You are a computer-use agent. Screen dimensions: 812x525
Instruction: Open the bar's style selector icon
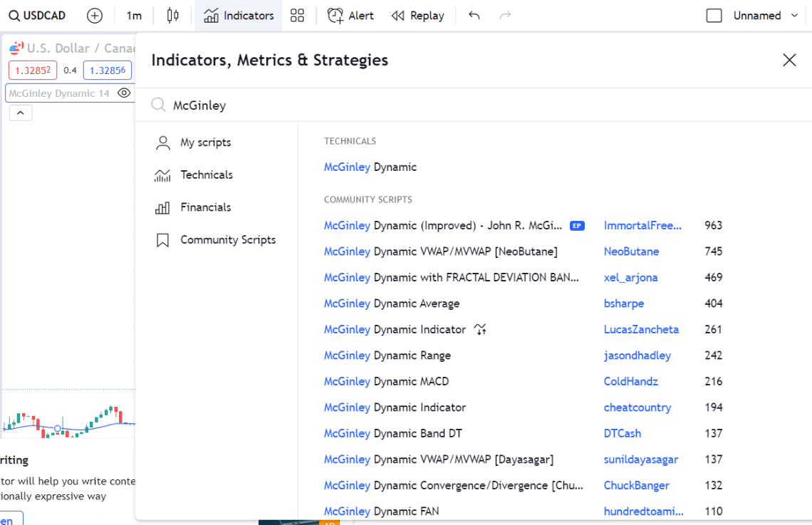click(172, 15)
